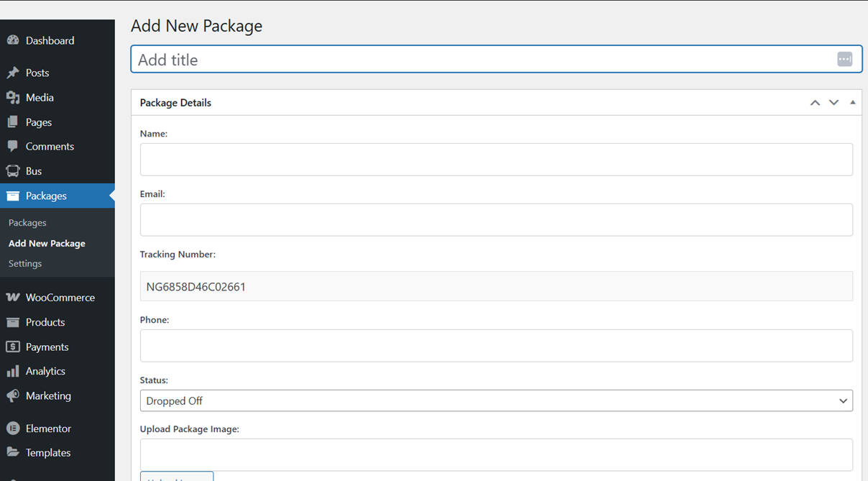The image size is (868, 481).
Task: Move Package Details panel down
Action: point(834,103)
